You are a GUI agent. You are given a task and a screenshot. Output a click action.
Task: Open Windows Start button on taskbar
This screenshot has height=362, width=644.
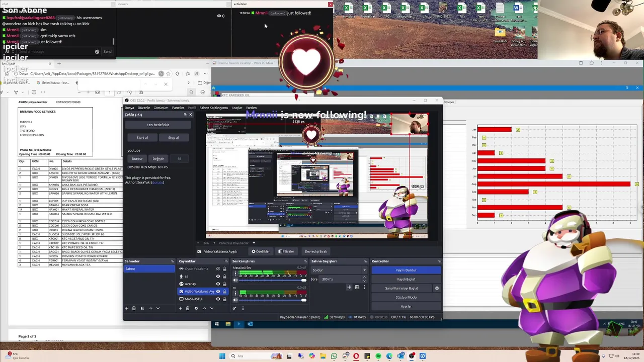tap(222, 356)
